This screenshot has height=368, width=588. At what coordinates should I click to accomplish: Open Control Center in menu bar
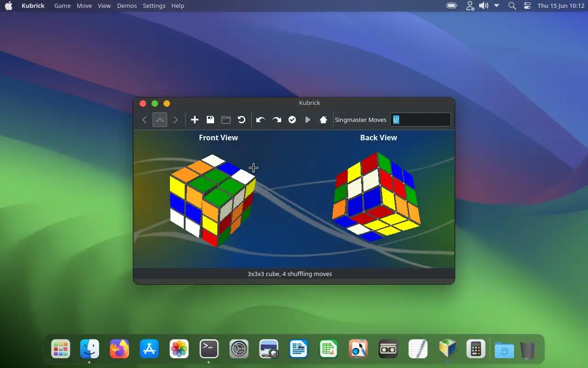click(x=527, y=6)
